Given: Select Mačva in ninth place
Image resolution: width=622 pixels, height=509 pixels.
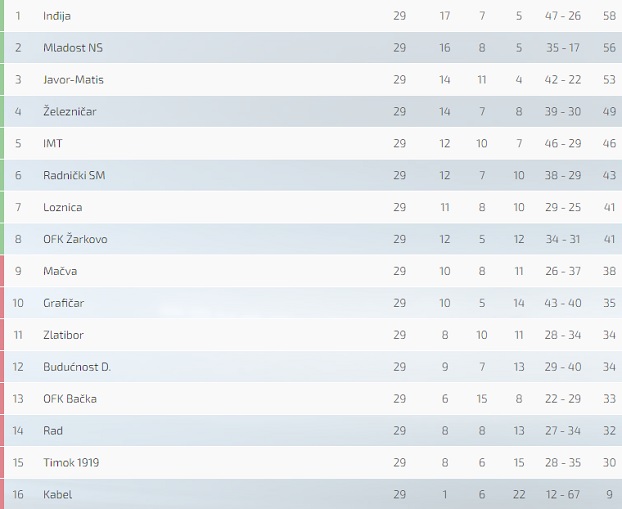Looking at the screenshot, I should (x=60, y=271).
